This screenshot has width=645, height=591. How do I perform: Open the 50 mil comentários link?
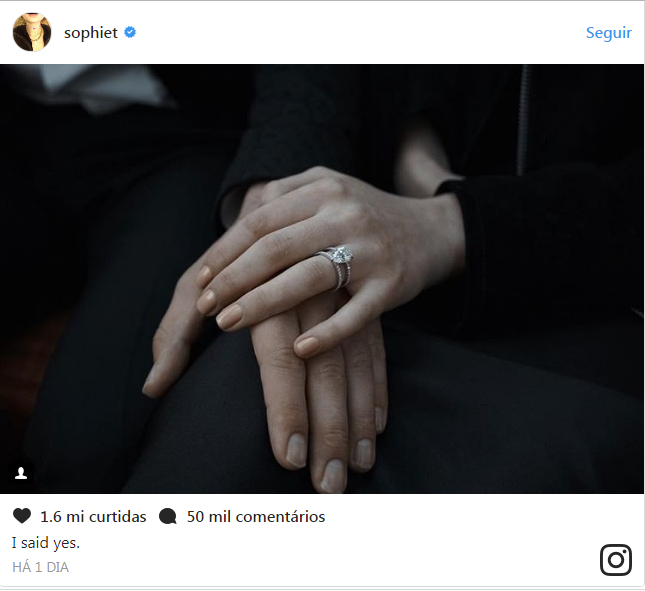(256, 517)
